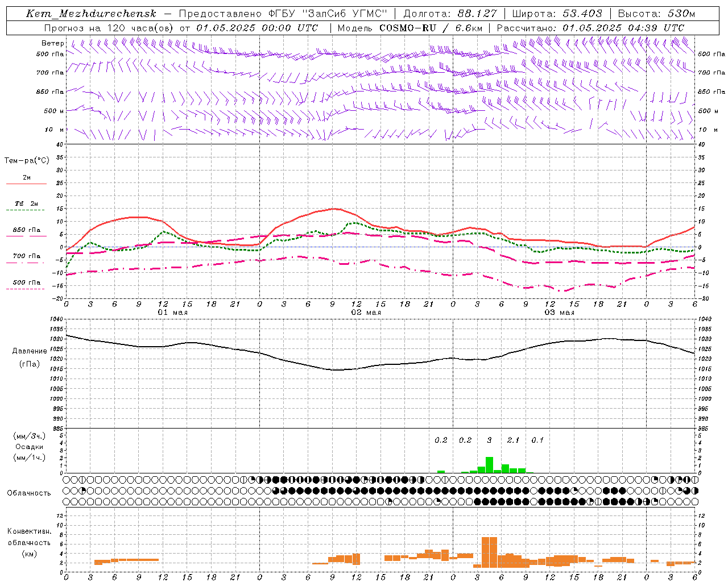This screenshot has height=582, width=728.
Task: Click the "Td 2м" dew point legend entry
Action: click(x=27, y=203)
